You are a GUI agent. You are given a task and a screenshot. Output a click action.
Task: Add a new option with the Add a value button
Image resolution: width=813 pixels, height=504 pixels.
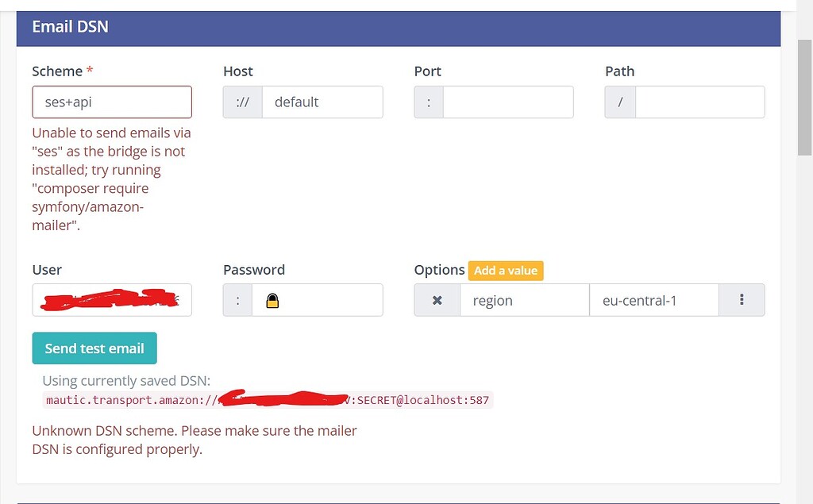[506, 270]
